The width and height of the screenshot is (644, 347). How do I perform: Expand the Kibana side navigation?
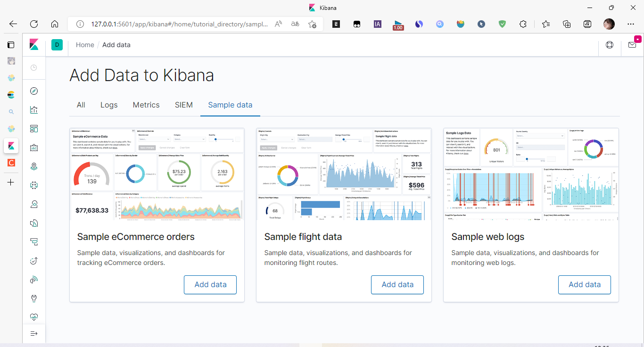[34, 334]
